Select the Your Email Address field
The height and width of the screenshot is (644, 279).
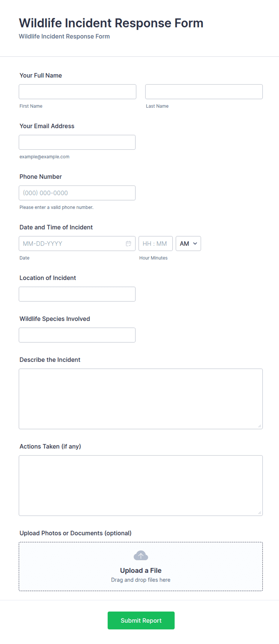[77, 142]
